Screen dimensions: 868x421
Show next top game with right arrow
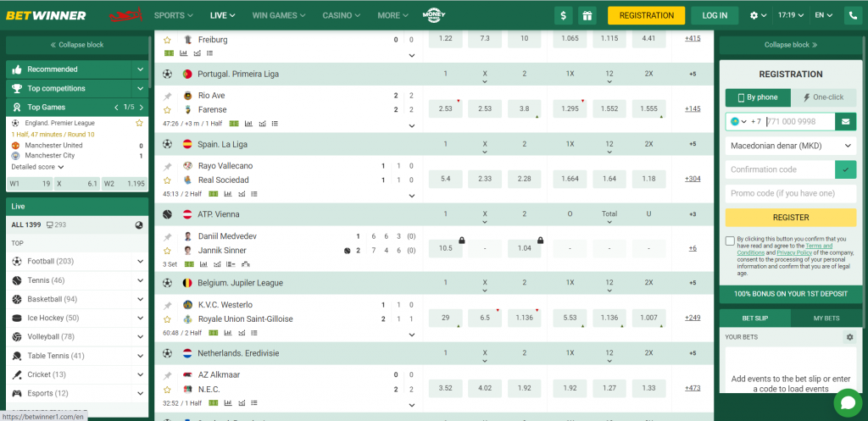click(142, 108)
